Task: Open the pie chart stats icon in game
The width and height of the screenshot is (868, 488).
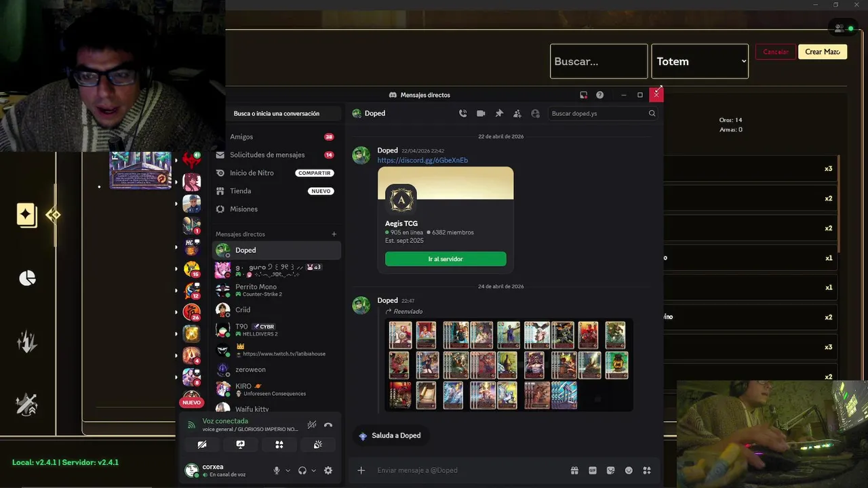Action: pos(27,278)
